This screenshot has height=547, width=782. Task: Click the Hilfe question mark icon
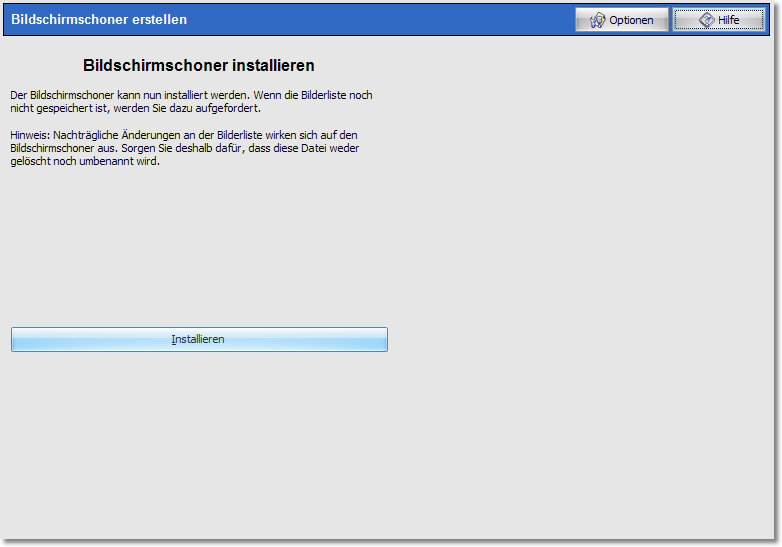coord(706,20)
